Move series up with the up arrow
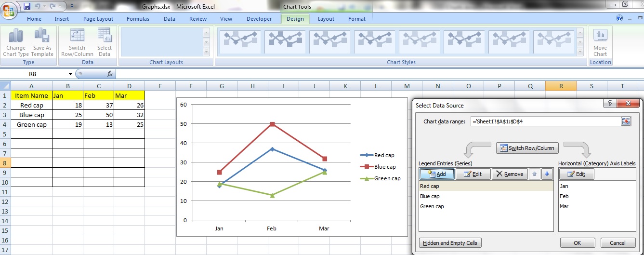The height and width of the screenshot is (255, 644). [x=535, y=174]
